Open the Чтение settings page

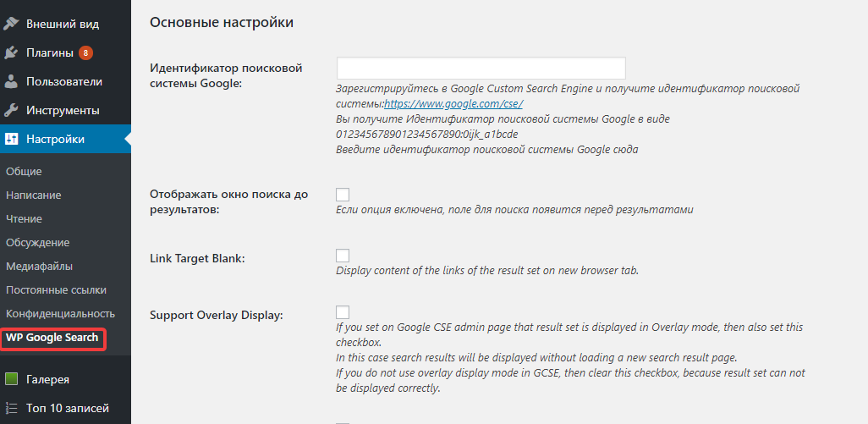pos(24,218)
